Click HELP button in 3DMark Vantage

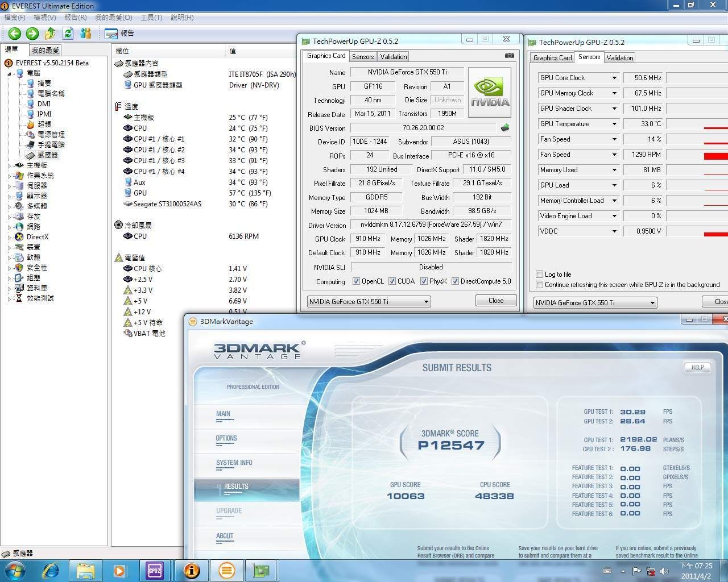pyautogui.click(x=697, y=368)
